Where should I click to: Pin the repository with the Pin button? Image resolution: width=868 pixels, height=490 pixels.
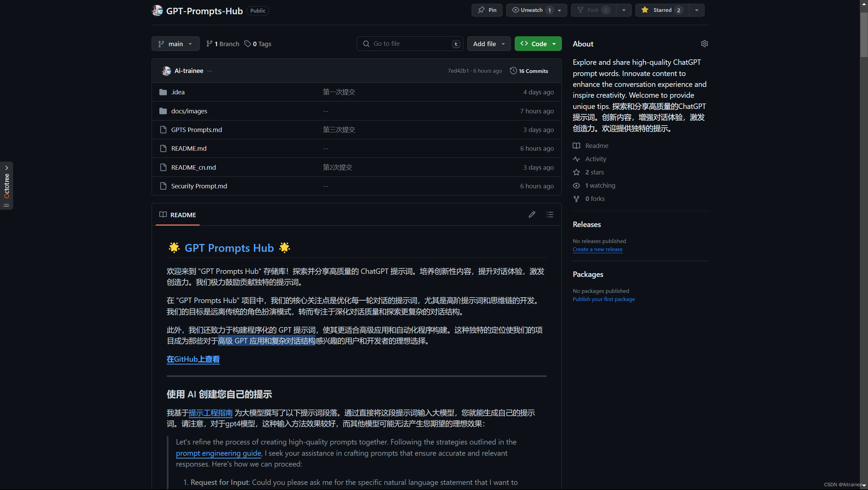[x=487, y=10]
